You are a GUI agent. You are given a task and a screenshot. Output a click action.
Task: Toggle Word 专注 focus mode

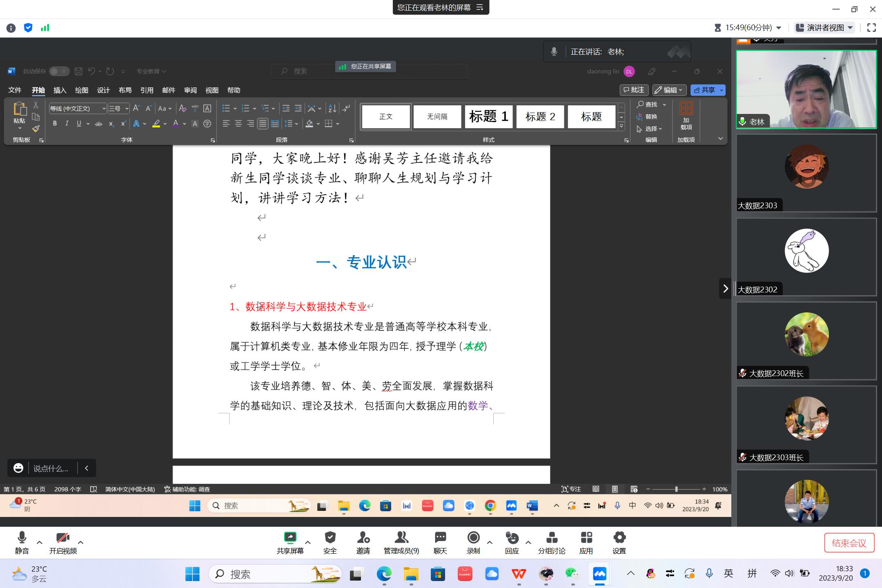tap(571, 489)
